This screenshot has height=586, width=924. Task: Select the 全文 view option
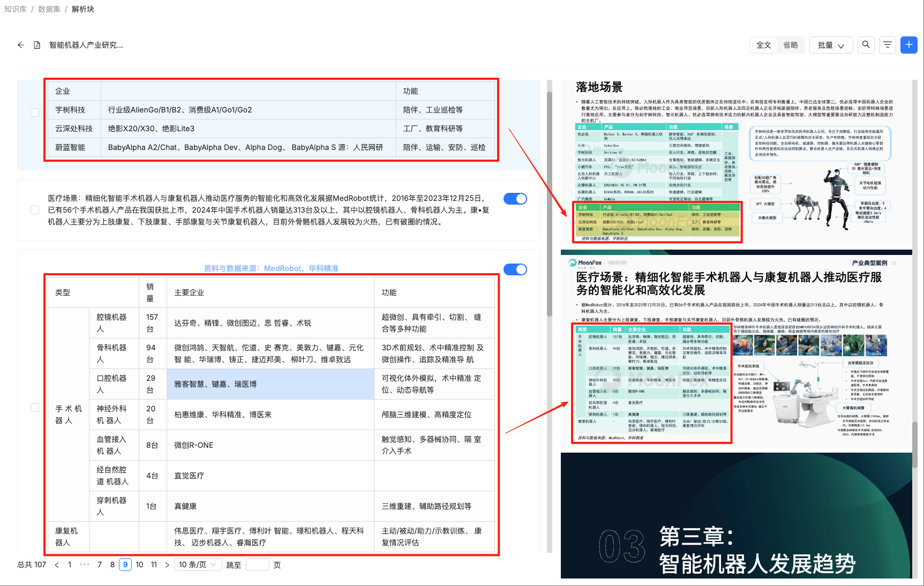click(x=764, y=45)
